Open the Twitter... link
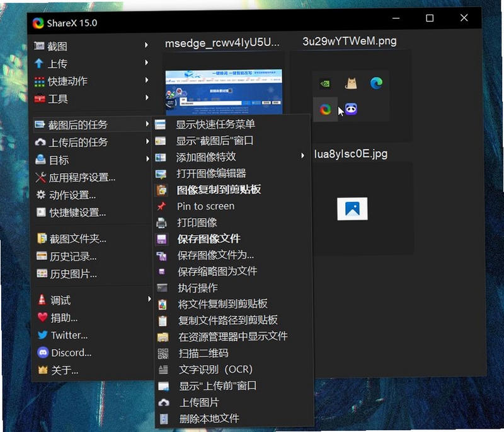The height and width of the screenshot is (432, 504). pyautogui.click(x=69, y=335)
